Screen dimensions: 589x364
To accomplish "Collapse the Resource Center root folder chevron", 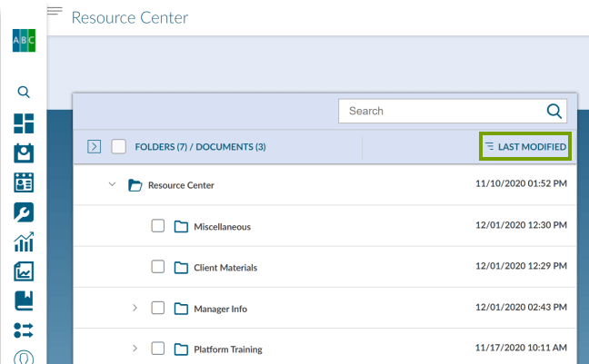I will point(112,184).
